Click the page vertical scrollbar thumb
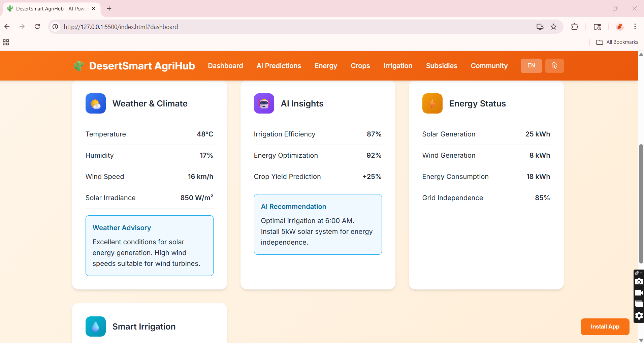 641,204
